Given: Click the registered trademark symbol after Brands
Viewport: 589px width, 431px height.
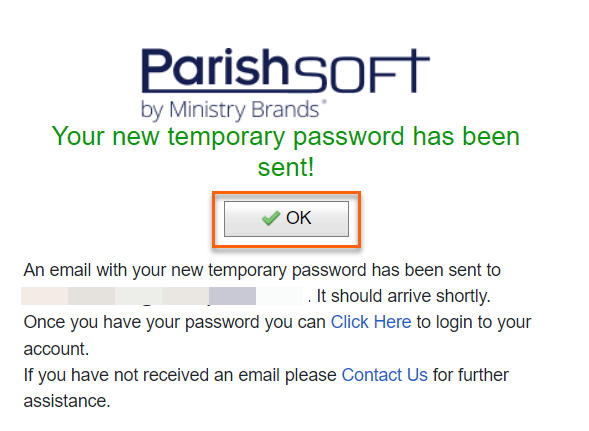Looking at the screenshot, I should coord(324,101).
